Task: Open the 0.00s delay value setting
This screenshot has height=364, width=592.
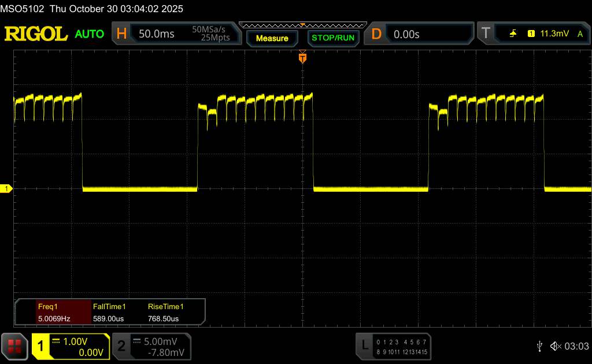Action: (406, 34)
